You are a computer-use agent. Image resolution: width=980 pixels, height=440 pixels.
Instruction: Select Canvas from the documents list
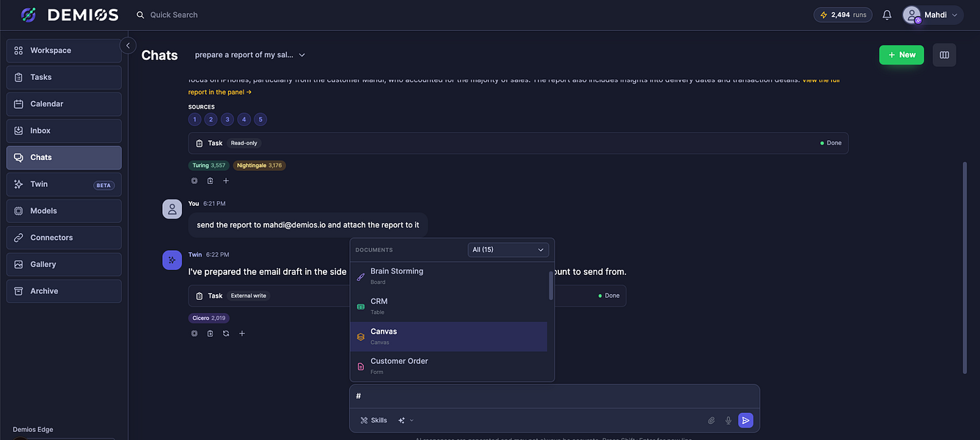coord(449,337)
